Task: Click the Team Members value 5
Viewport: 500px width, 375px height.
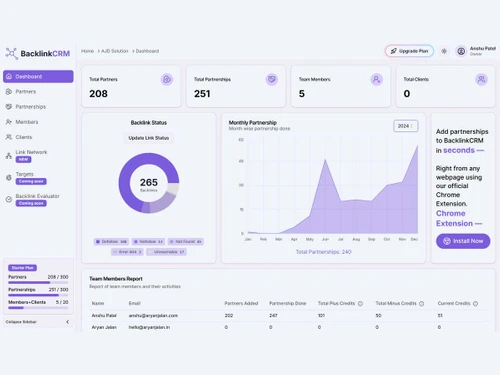Action: (302, 94)
